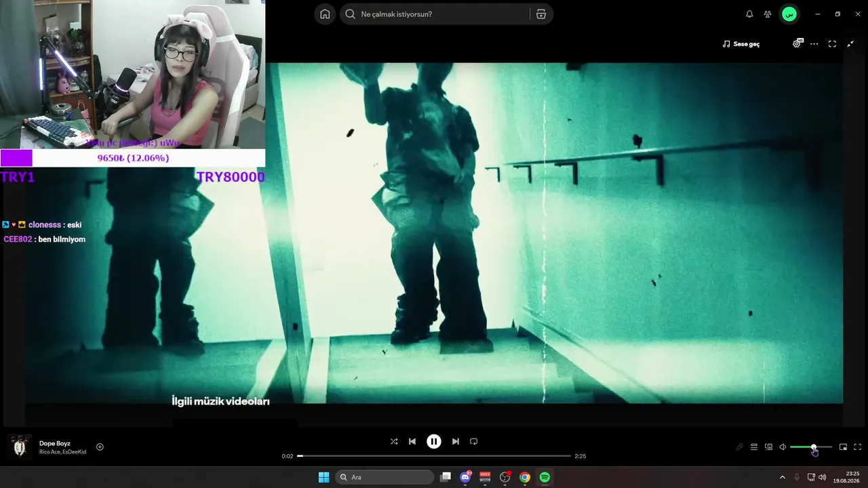Viewport: 868px width, 488px height.
Task: Open the three-dots more options menu
Action: pos(814,44)
